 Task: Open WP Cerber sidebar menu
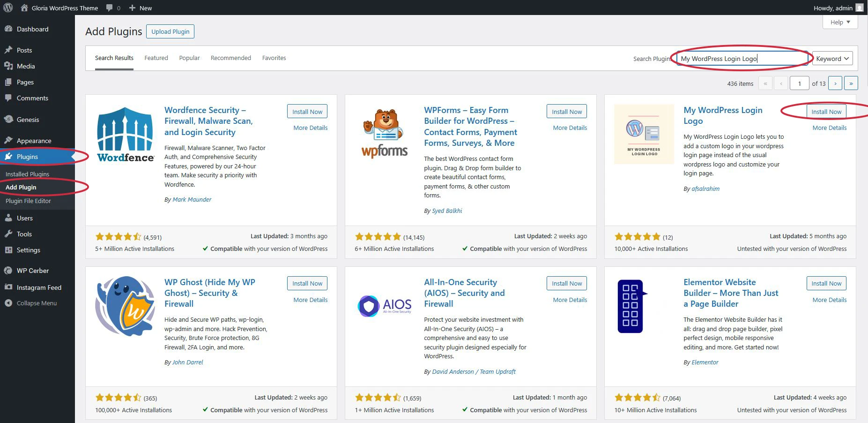point(32,271)
